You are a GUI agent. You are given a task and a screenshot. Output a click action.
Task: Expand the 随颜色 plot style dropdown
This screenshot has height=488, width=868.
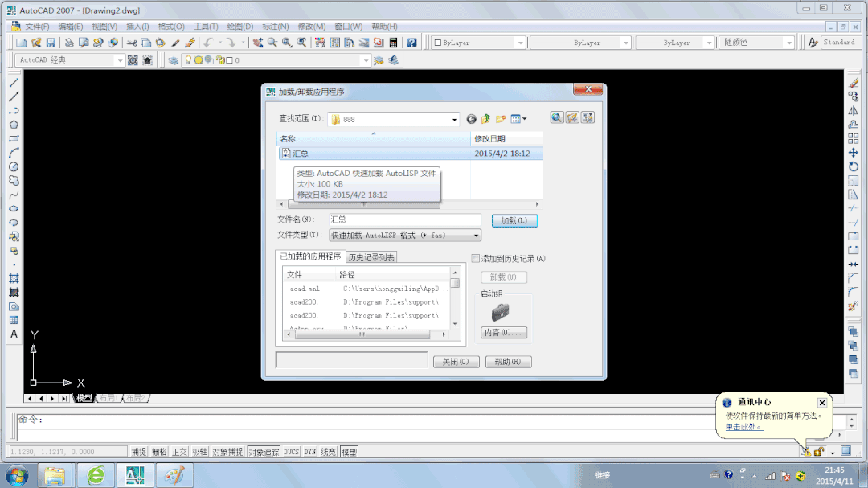point(789,43)
